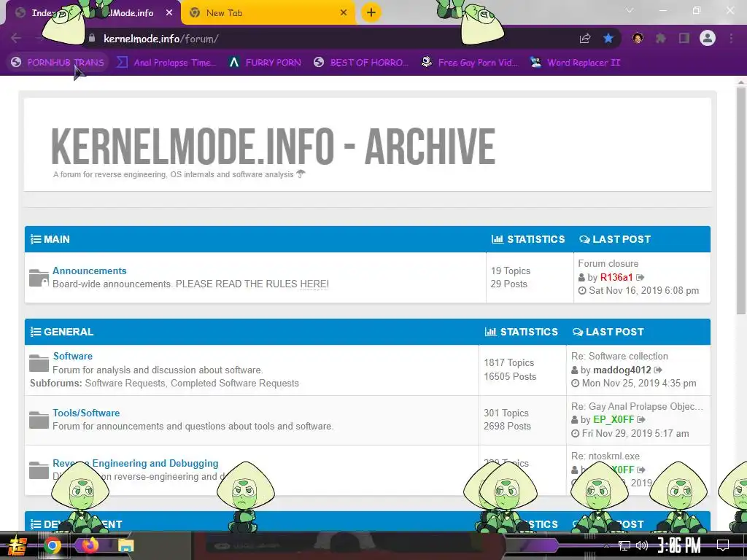
Task: Close the kernelmode.info Index tab
Action: [x=169, y=13]
